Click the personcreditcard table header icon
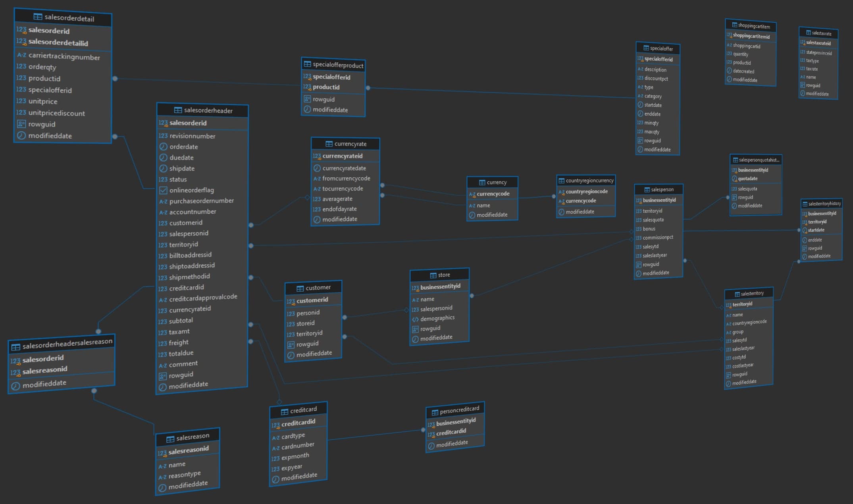The height and width of the screenshot is (504, 853). [x=435, y=412]
